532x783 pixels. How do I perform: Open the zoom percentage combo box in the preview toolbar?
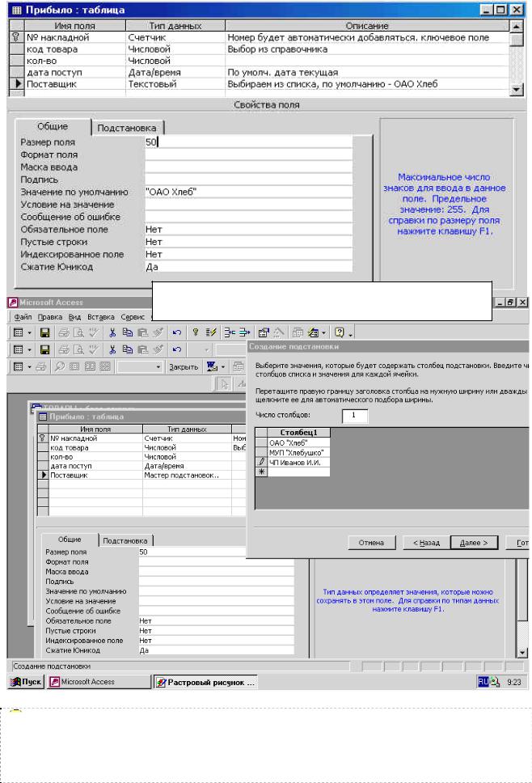[x=139, y=366]
